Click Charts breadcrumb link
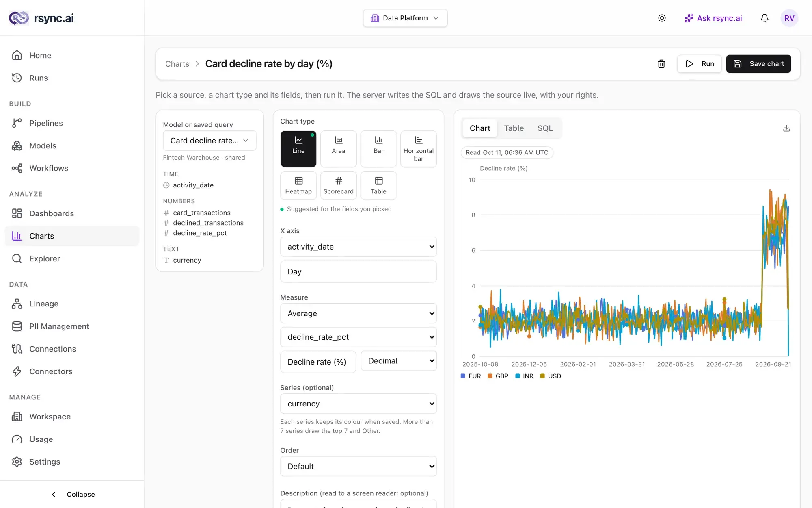This screenshot has width=812, height=508. pos(177,64)
